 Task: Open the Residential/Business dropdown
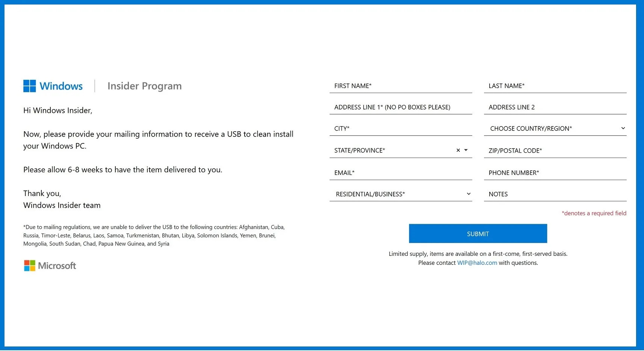(401, 194)
